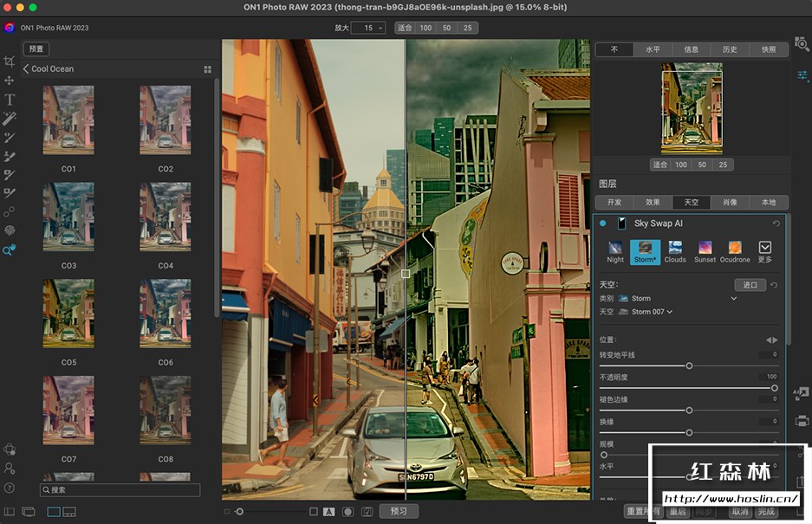Click the 预习 preview button
The image size is (812, 524).
pyautogui.click(x=399, y=511)
